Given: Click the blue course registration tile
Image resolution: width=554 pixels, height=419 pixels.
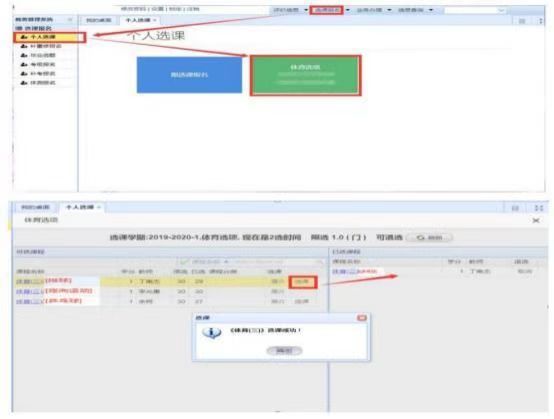Looking at the screenshot, I should (189, 75).
